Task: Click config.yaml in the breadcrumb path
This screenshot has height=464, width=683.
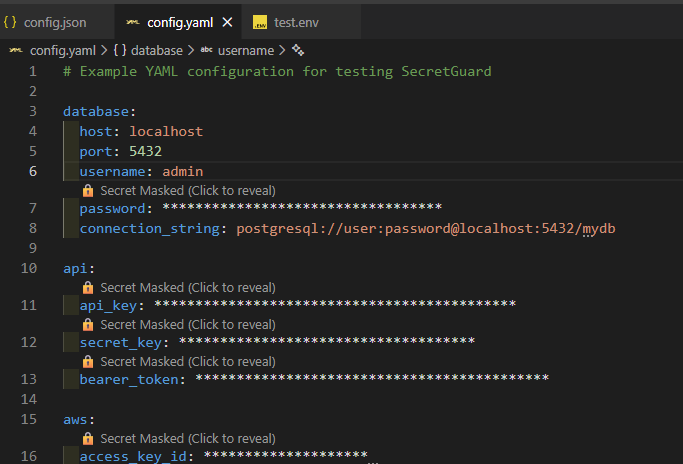Action: [x=63, y=51]
